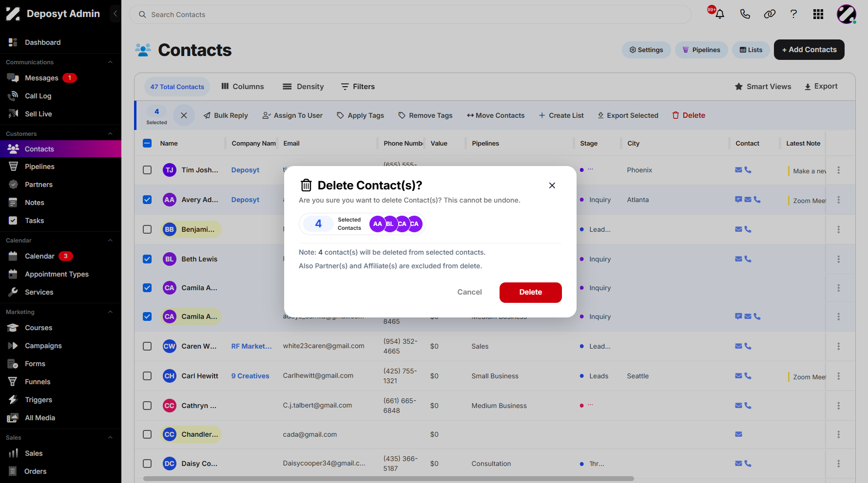The width and height of the screenshot is (868, 483).
Task: Open the Density menu
Action: [x=303, y=87]
